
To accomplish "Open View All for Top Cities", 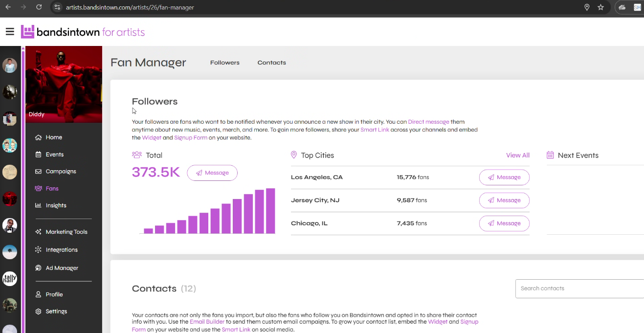I will click(517, 155).
